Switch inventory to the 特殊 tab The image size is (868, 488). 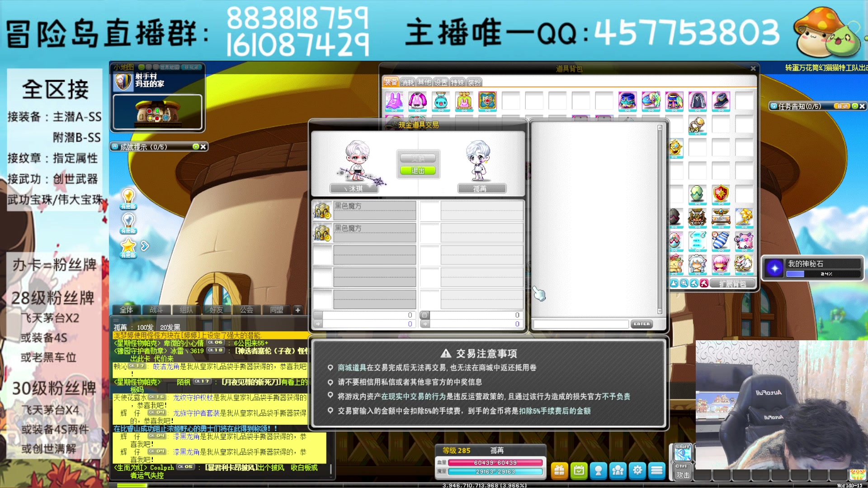point(458,82)
